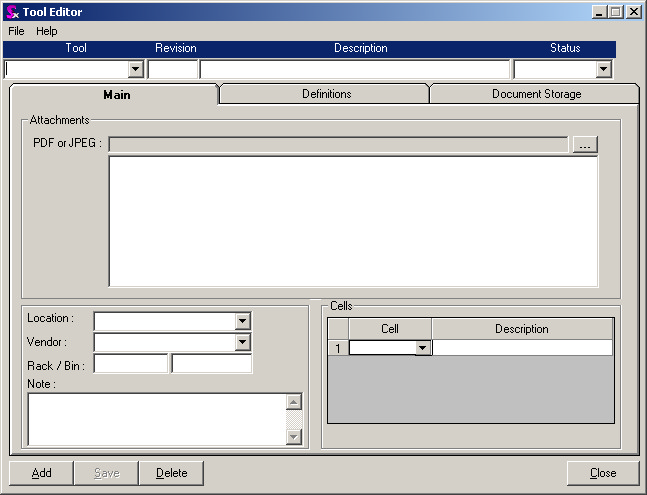
Task: Click the first Rack / Bin input box
Action: tap(130, 364)
